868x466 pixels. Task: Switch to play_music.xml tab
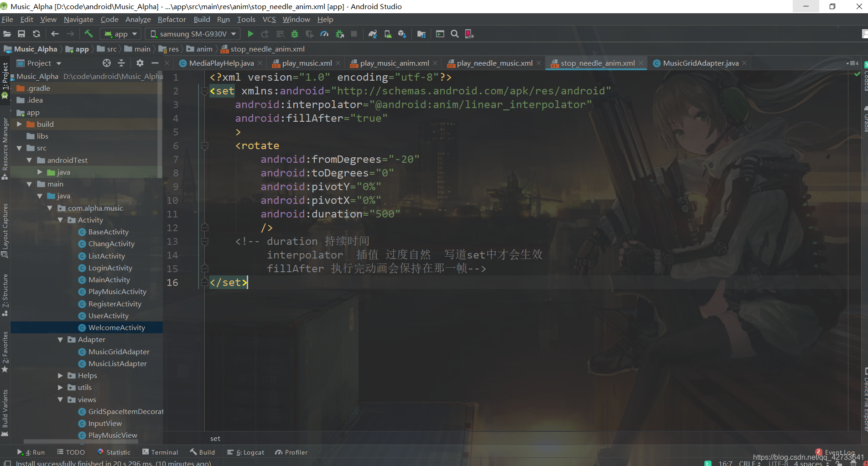click(x=307, y=63)
